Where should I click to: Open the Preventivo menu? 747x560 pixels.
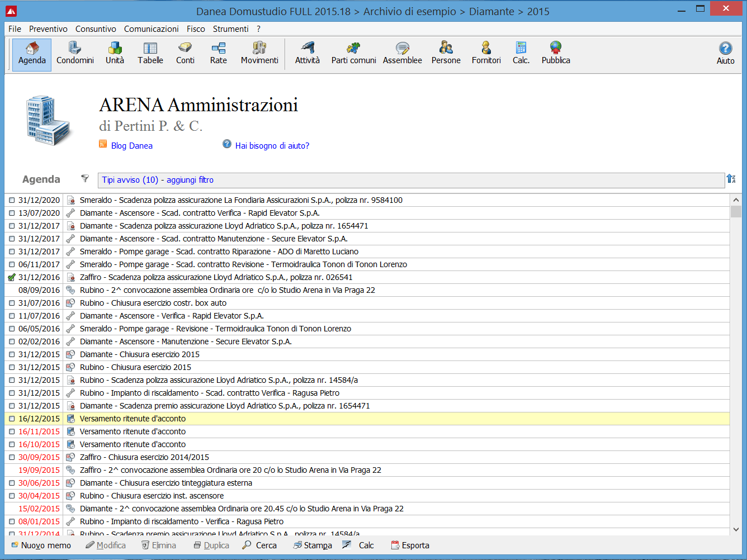[x=48, y=29]
